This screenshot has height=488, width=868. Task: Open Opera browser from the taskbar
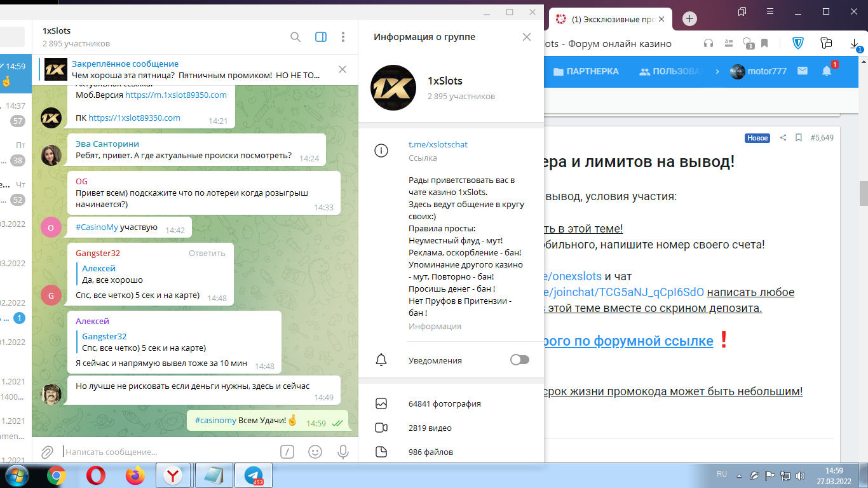[x=96, y=475]
